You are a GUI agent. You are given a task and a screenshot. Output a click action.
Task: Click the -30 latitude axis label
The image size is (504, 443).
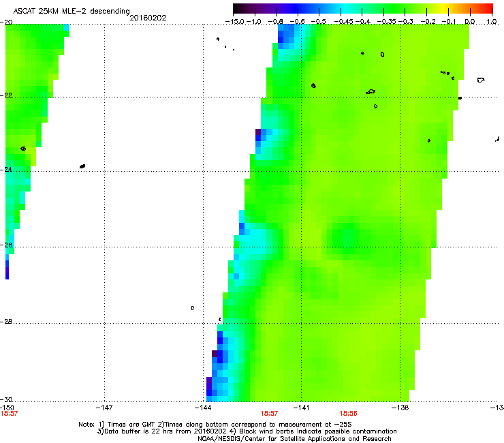[x=6, y=399]
